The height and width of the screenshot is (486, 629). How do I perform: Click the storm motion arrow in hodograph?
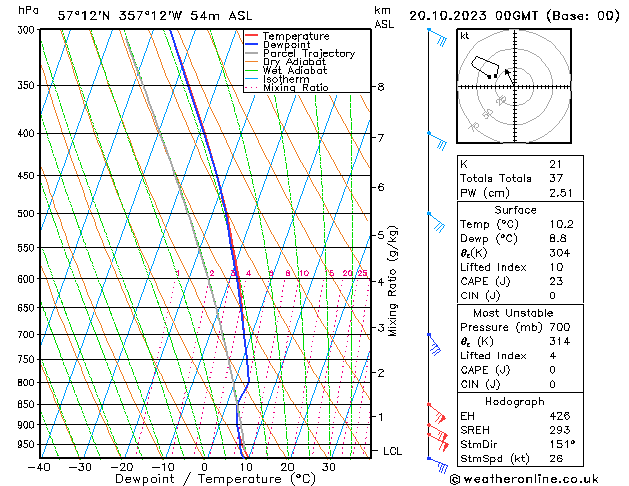(x=509, y=76)
